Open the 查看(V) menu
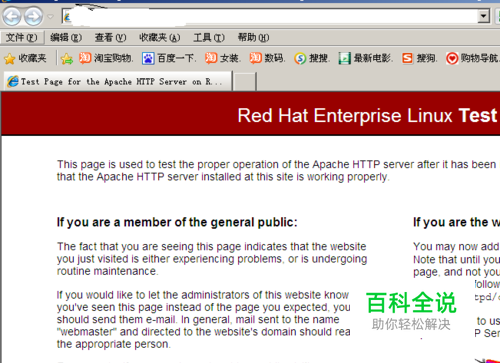Image resolution: width=500 pixels, height=363 pixels. tap(110, 37)
